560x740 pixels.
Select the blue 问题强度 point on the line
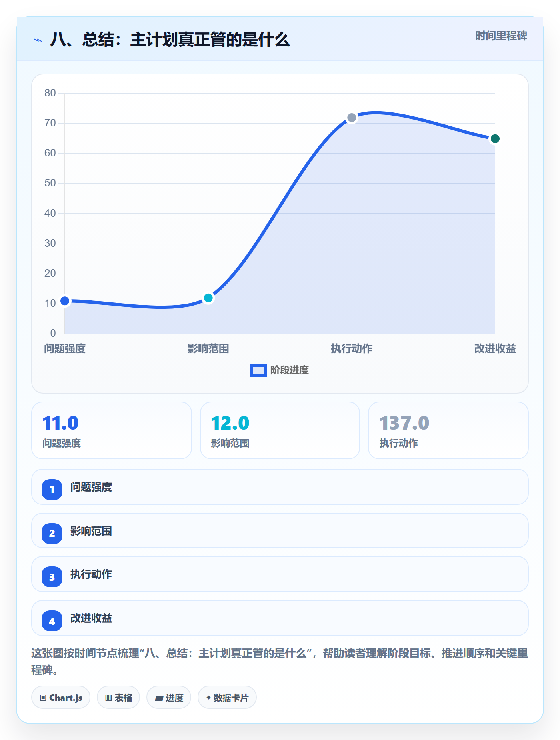(65, 301)
